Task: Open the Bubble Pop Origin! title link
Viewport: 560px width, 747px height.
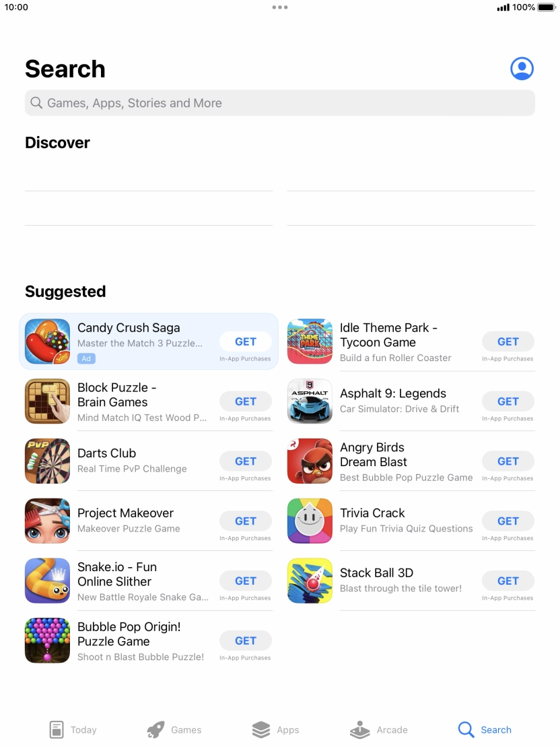Action: click(129, 634)
